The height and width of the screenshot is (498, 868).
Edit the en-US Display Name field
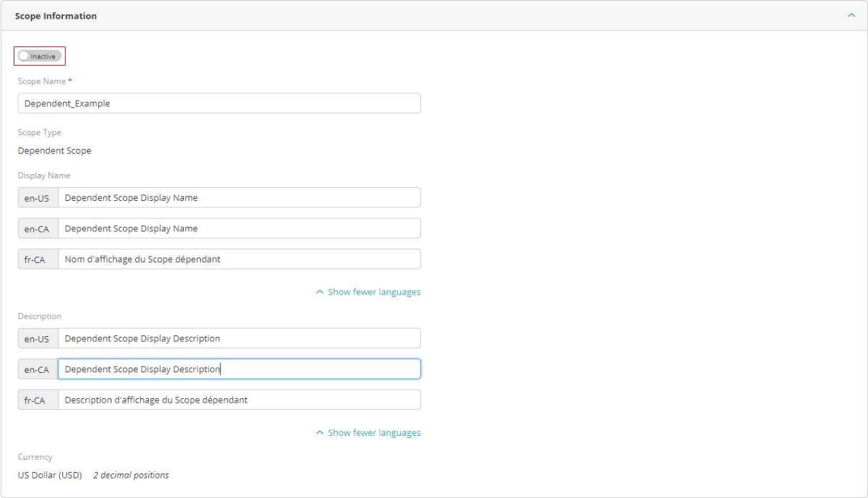pos(239,198)
